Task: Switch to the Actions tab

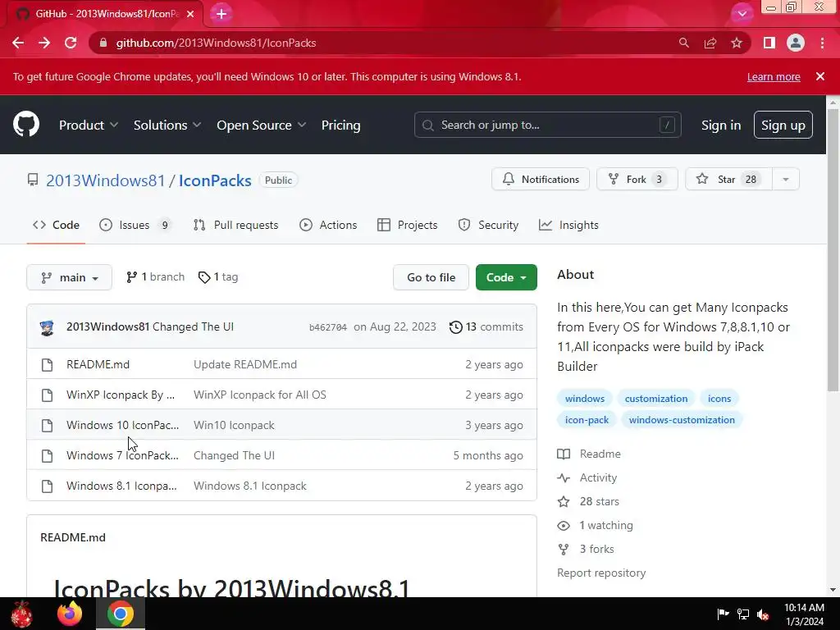Action: tap(328, 225)
